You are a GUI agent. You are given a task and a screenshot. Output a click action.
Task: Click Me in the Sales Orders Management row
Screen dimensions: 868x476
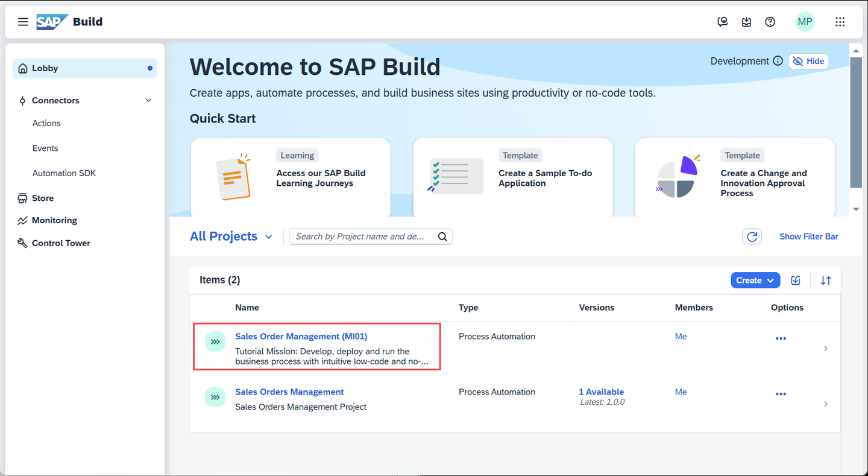pyautogui.click(x=681, y=392)
